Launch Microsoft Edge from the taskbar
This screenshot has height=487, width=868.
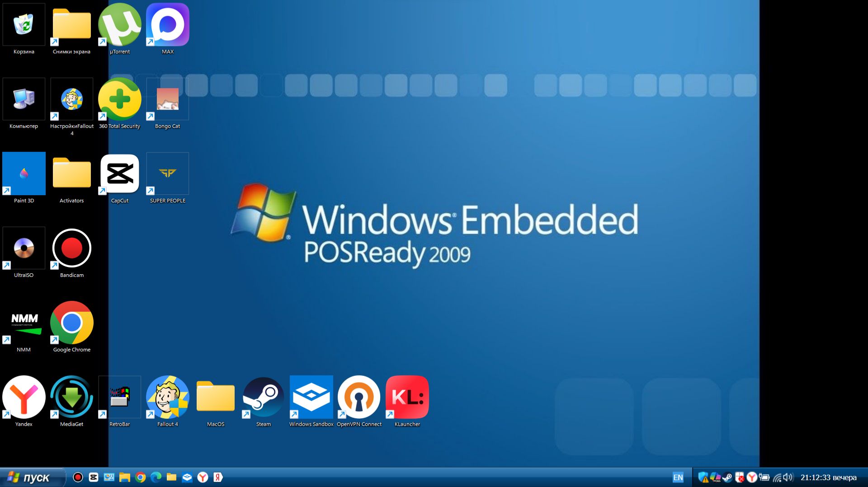(x=156, y=477)
